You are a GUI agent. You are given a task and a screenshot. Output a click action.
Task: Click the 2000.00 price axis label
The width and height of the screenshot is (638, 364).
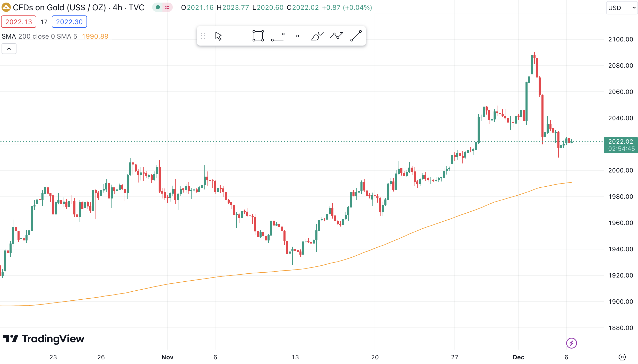coord(620,170)
